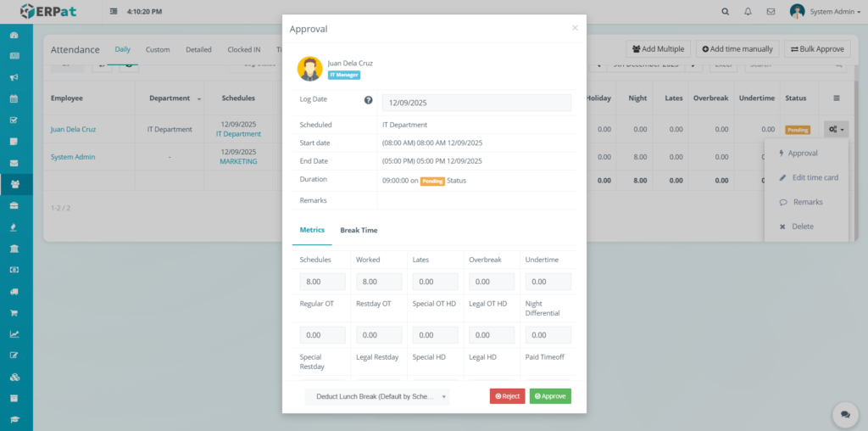This screenshot has width=868, height=431.
Task: Click the Night Differential metric field
Action: (x=548, y=335)
